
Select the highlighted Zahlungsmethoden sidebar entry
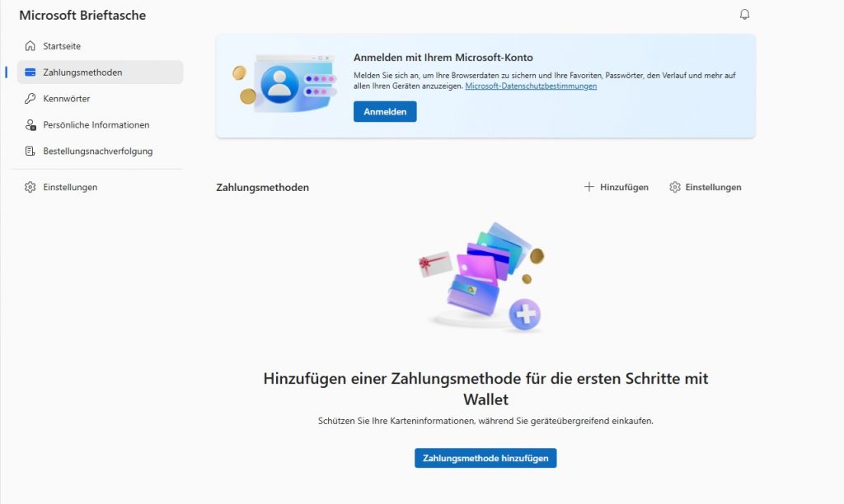click(x=82, y=72)
